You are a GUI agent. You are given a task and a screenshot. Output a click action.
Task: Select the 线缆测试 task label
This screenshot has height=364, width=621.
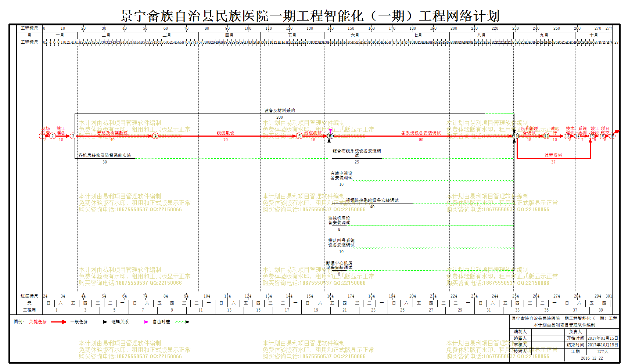[313, 133]
